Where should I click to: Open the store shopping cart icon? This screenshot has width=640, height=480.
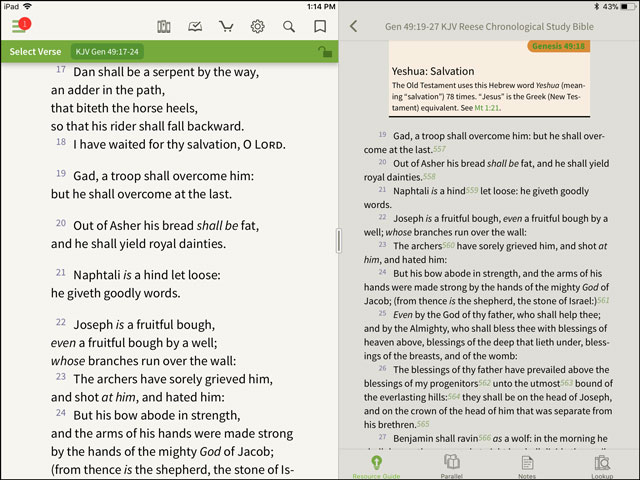(x=226, y=27)
